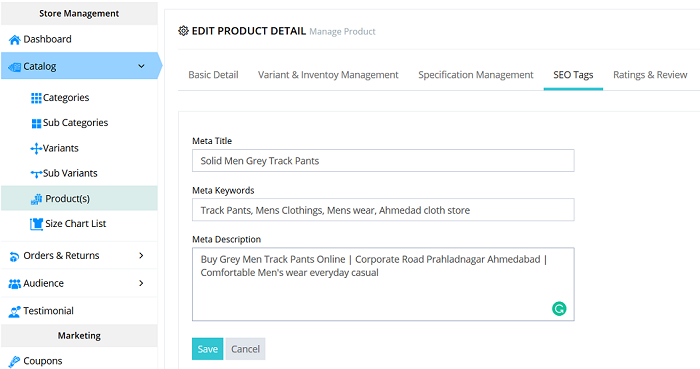Click the Meta Description label

click(x=226, y=240)
